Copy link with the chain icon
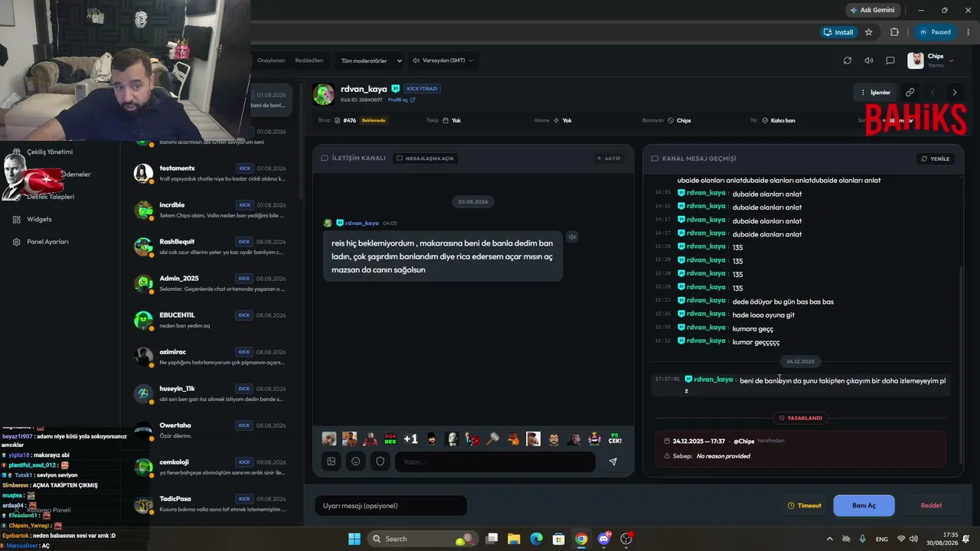 click(910, 93)
